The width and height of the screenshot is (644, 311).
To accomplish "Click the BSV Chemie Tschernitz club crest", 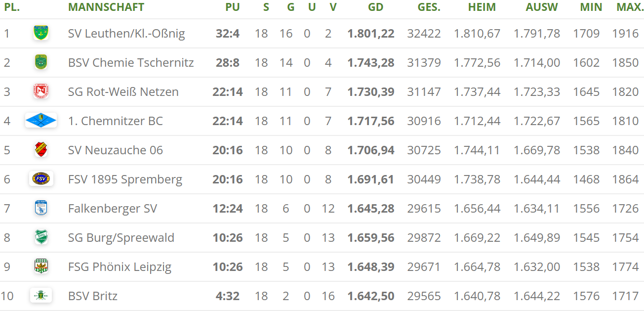I will point(40,62).
